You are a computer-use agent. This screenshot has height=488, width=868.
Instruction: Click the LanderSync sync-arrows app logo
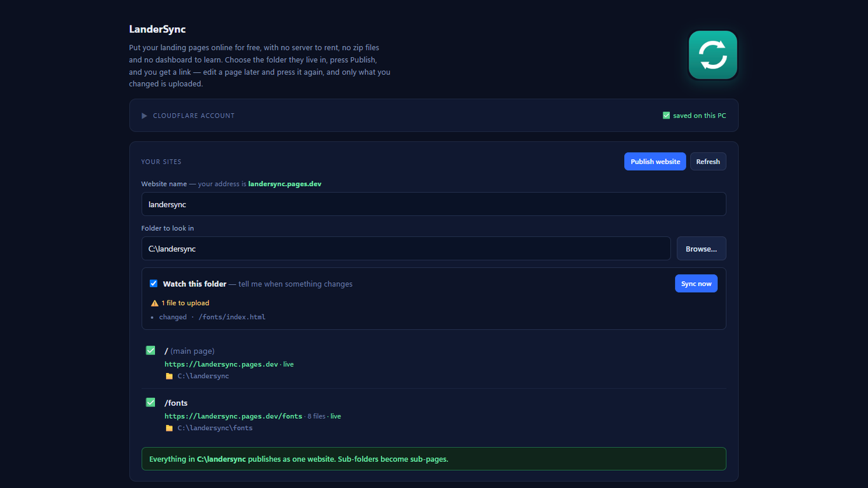pyautogui.click(x=713, y=55)
